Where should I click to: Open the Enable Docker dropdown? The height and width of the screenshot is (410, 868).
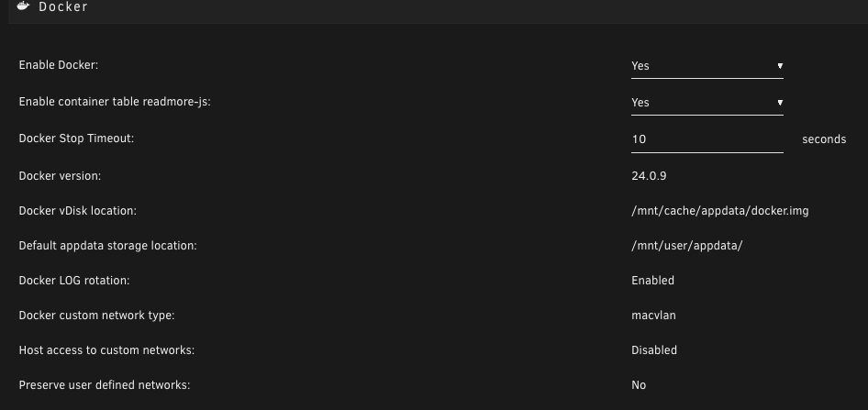tap(707, 66)
